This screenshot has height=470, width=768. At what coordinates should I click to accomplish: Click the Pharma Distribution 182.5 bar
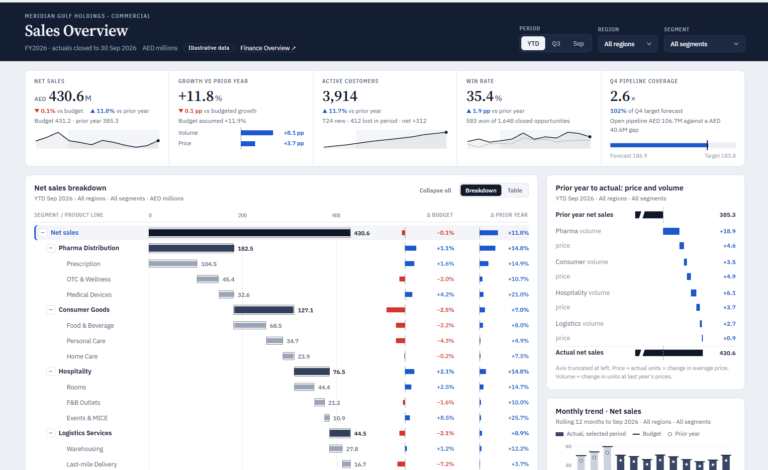pos(191,248)
